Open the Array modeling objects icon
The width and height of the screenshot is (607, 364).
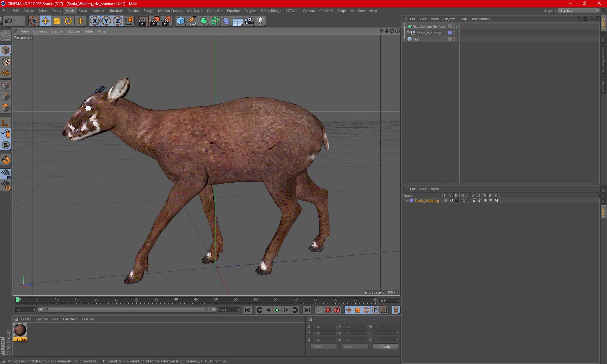click(x=215, y=21)
